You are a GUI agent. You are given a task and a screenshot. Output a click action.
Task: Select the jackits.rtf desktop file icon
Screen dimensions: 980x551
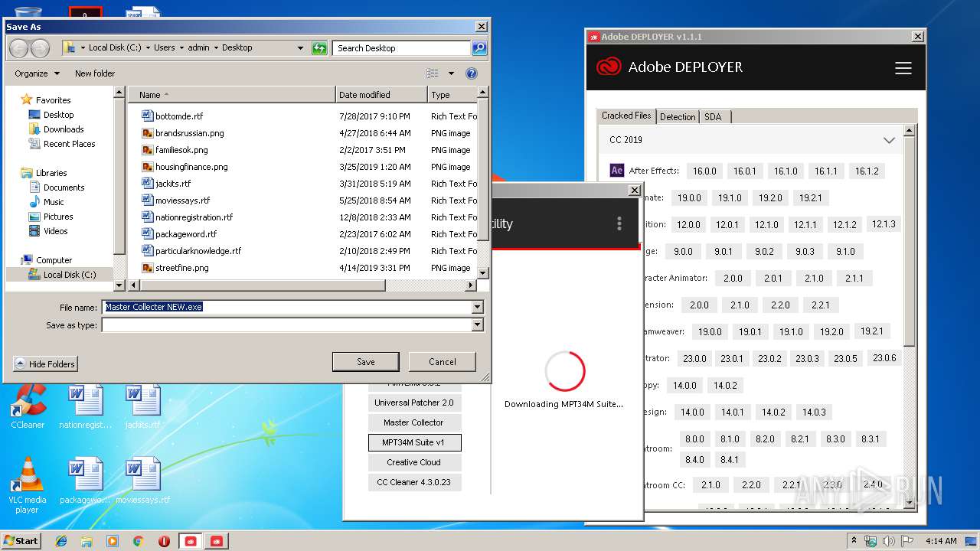143,406
